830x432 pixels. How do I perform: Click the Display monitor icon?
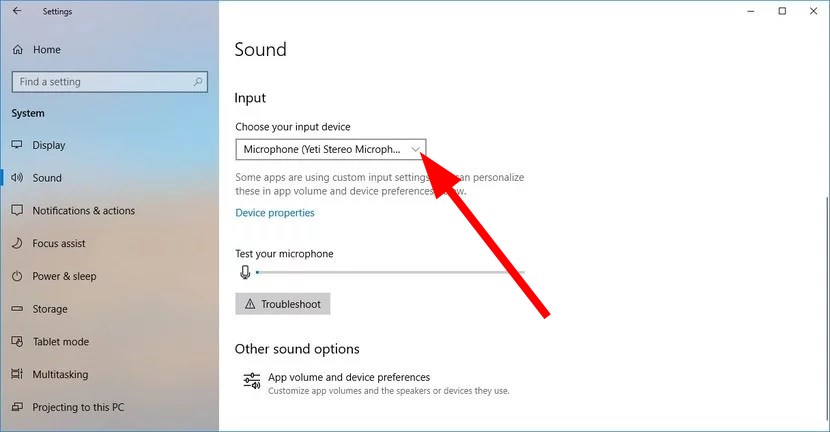17,145
